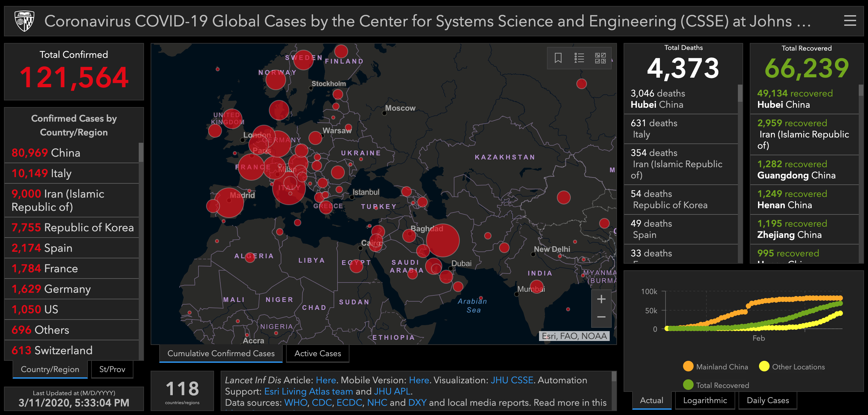Image resolution: width=868 pixels, height=415 pixels.
Task: Open the basemap gallery grid icon
Action: [x=600, y=58]
